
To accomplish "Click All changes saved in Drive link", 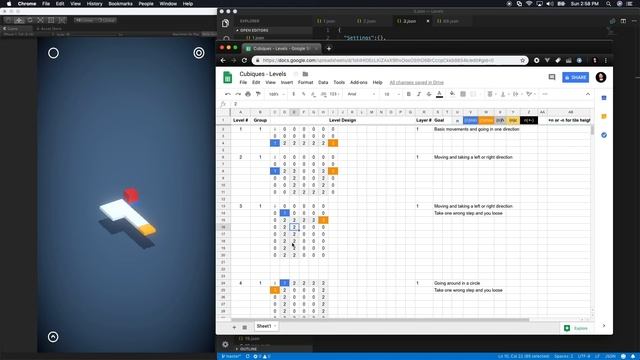I will click(x=416, y=82).
